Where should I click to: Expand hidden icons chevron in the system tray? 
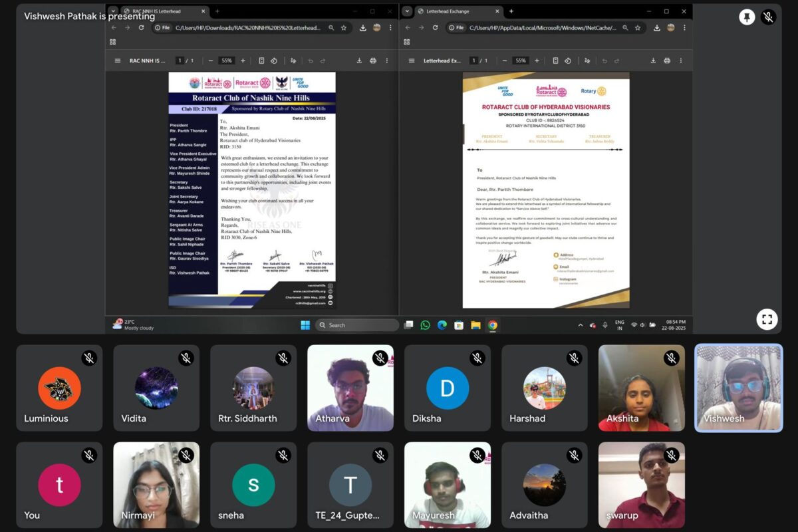pos(581,325)
